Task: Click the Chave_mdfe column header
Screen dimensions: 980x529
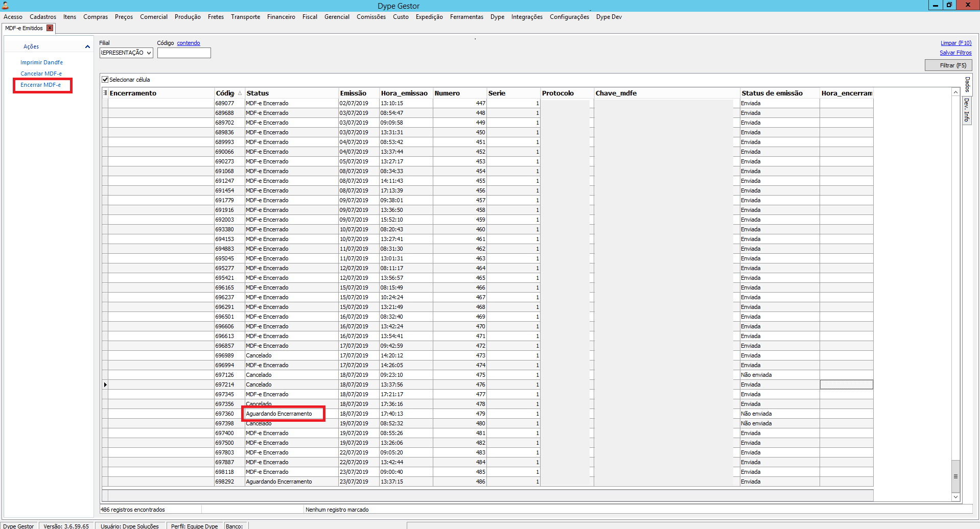Action: [667, 93]
